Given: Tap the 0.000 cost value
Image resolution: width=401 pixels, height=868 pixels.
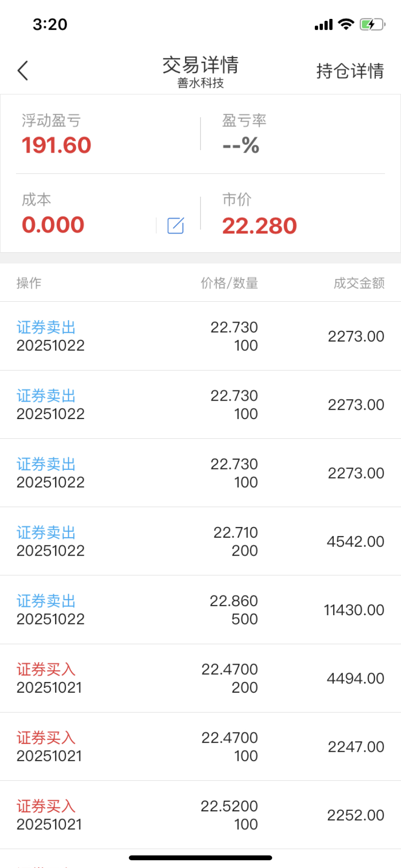Looking at the screenshot, I should (x=53, y=225).
